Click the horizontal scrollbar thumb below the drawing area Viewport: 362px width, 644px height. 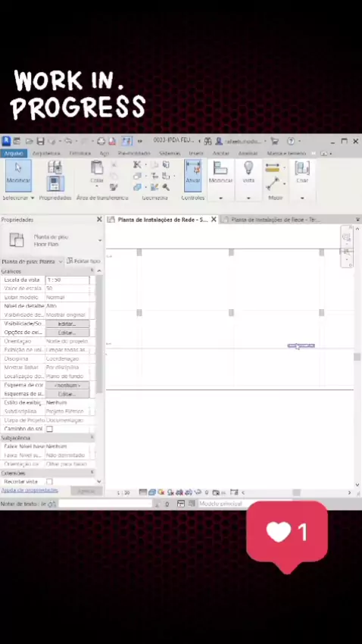[x=296, y=492]
